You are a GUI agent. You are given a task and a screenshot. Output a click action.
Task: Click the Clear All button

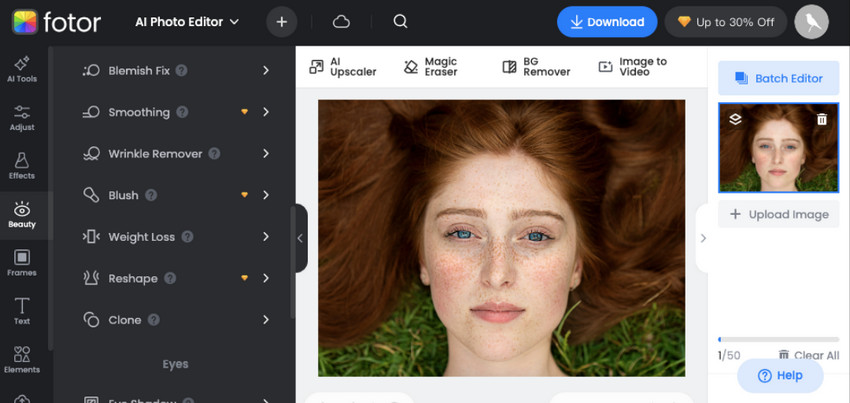[809, 355]
